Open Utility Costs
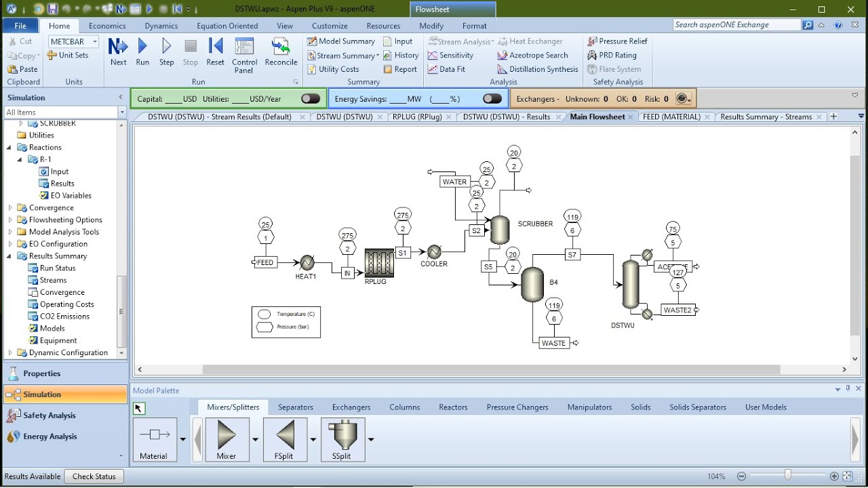The image size is (868, 488). click(x=333, y=69)
